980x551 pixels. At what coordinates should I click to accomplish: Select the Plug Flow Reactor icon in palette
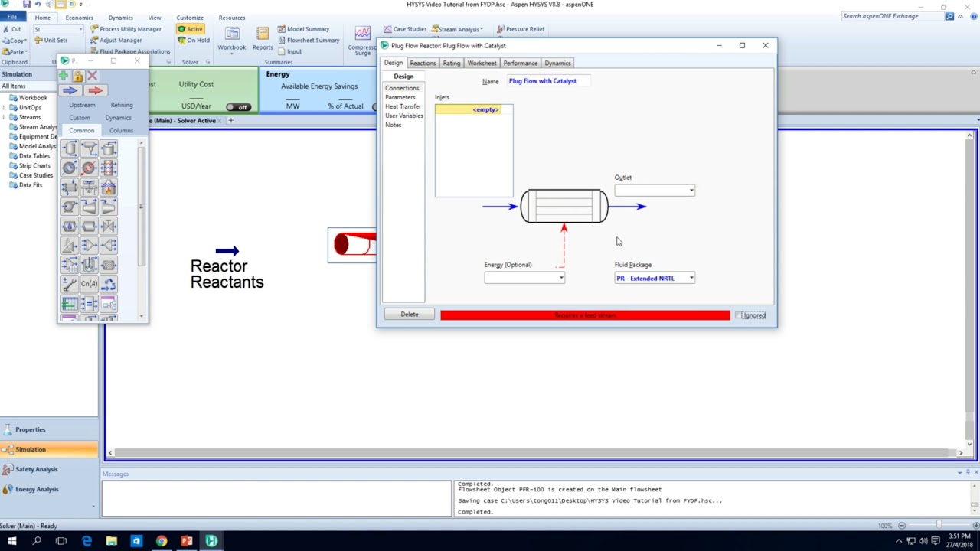(x=108, y=265)
